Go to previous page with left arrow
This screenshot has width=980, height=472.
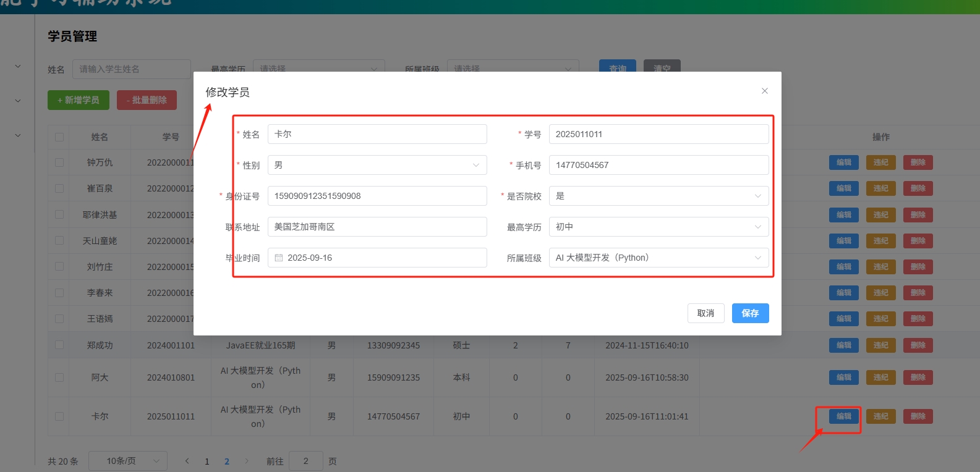[x=187, y=461]
